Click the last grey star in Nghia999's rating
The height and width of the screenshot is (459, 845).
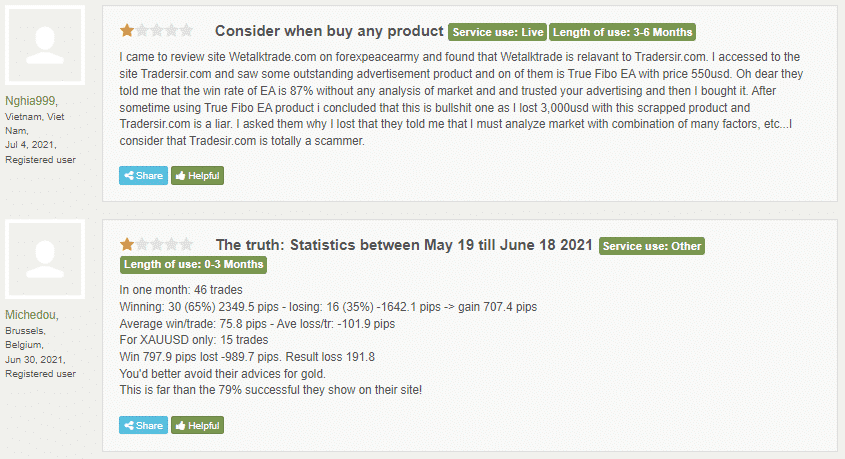(x=186, y=31)
